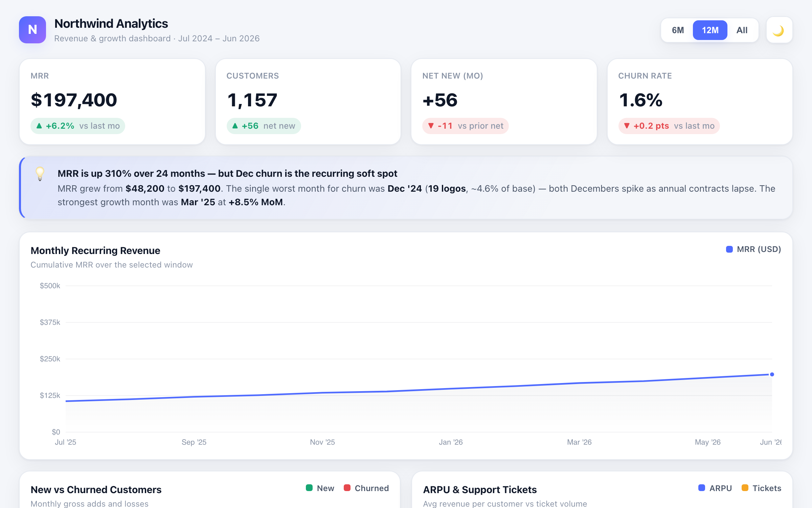Screen dimensions: 812x508
Task: Click the Jan '26 axis label
Action: point(451,442)
